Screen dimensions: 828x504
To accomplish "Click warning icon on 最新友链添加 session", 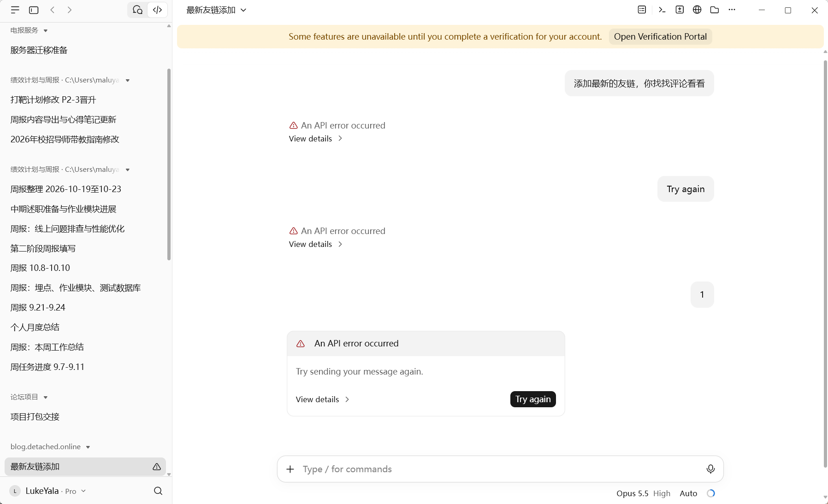I will point(157,467).
